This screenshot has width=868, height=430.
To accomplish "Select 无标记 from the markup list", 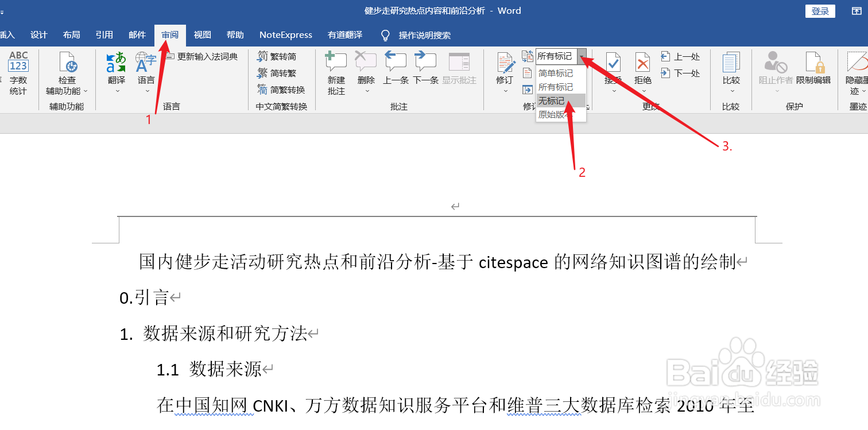I will coord(552,100).
